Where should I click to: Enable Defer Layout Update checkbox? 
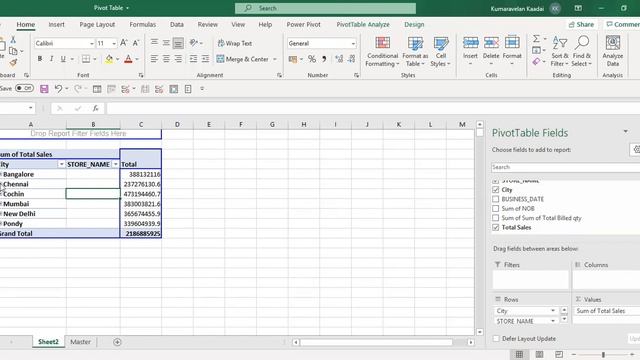click(496, 338)
